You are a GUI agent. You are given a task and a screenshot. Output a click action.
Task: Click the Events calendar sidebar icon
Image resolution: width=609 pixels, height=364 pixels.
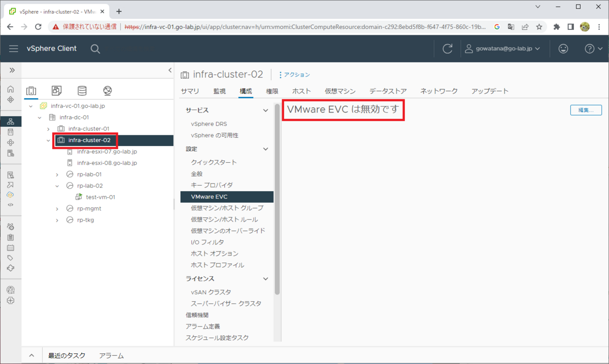pos(11,248)
